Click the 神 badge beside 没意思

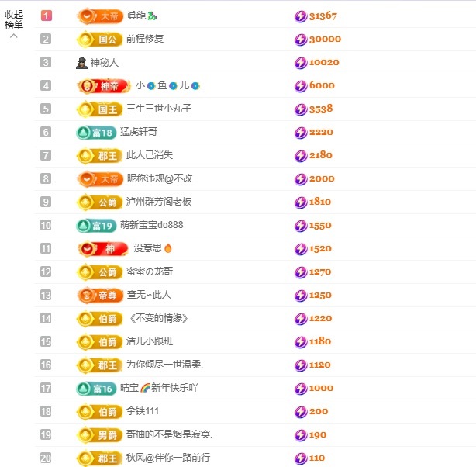(103, 249)
